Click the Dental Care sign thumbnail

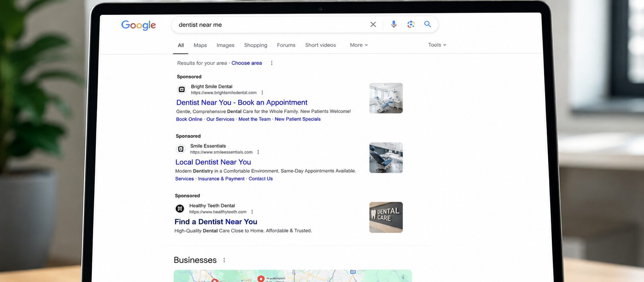(x=386, y=218)
